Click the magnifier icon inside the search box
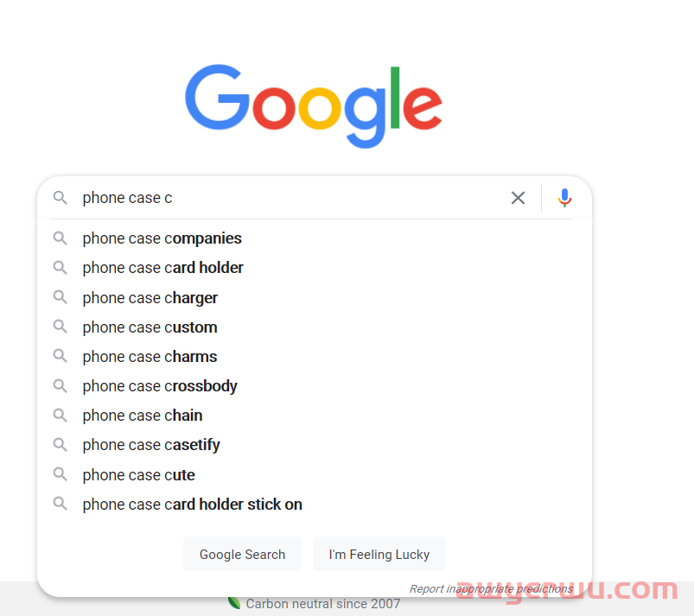Screen dimensions: 694x616 coord(60,197)
